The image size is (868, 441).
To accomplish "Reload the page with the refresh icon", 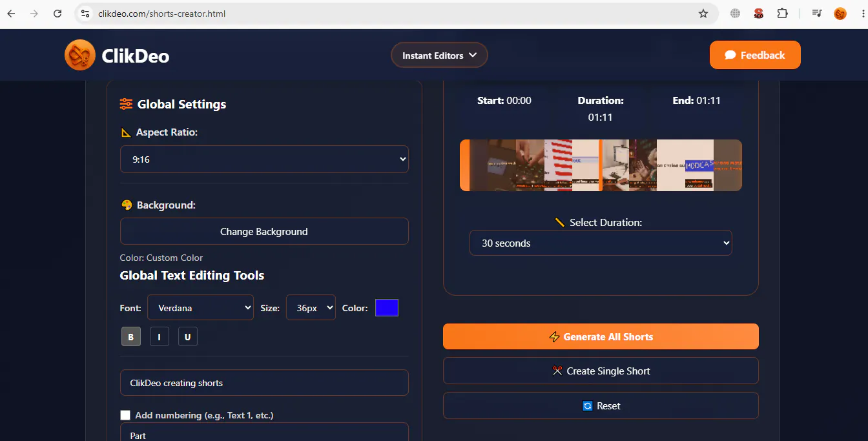I will point(57,14).
